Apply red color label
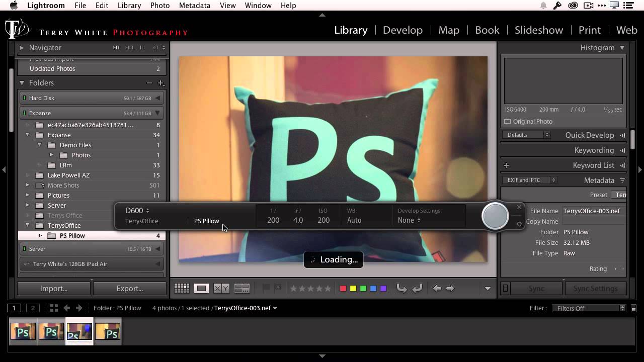The height and width of the screenshot is (362, 644). click(343, 289)
